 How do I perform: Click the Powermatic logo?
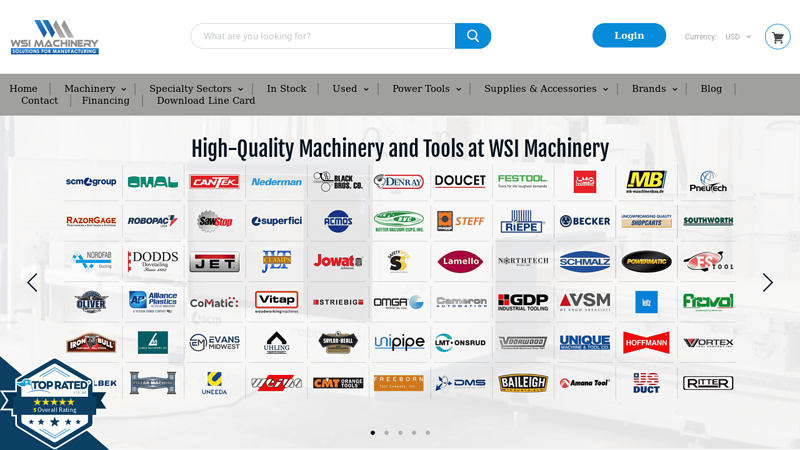(646, 262)
